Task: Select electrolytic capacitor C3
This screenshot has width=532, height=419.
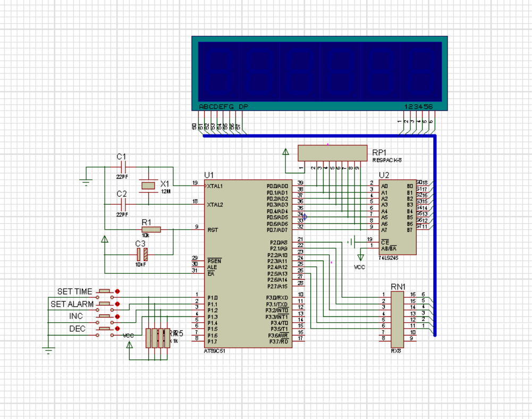Action: (x=142, y=254)
